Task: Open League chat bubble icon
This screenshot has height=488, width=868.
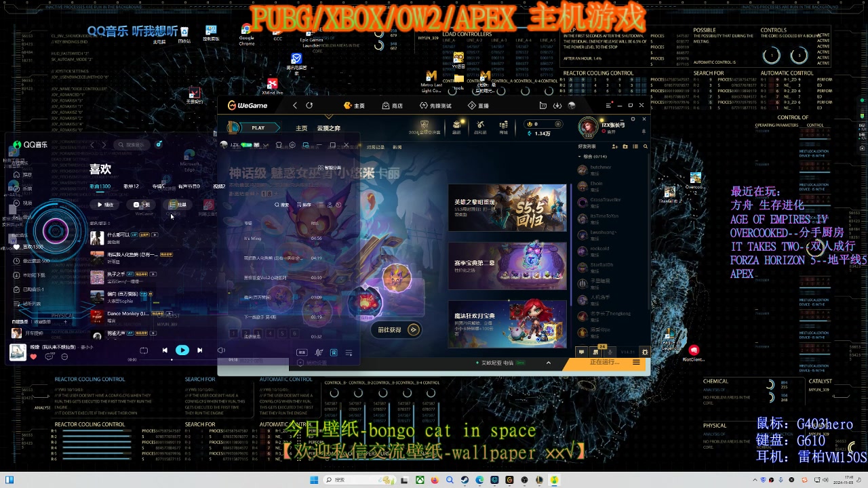Action: pos(581,352)
